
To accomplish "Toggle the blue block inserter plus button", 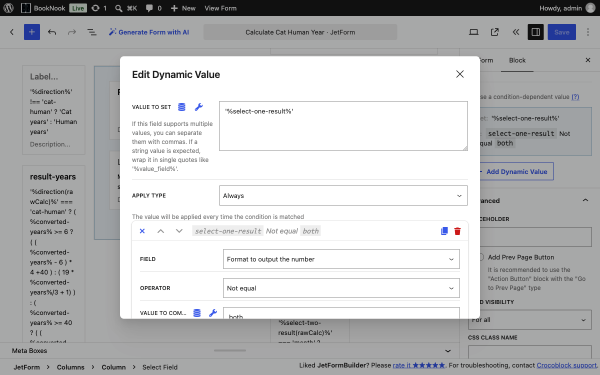I will tap(32, 32).
